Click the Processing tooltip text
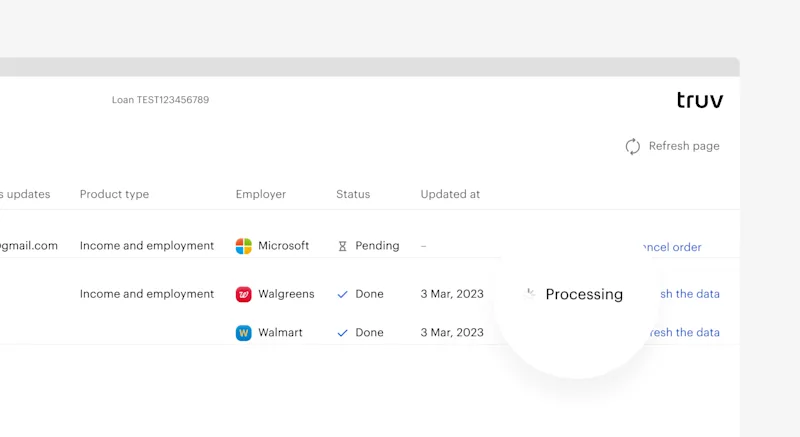 click(584, 294)
